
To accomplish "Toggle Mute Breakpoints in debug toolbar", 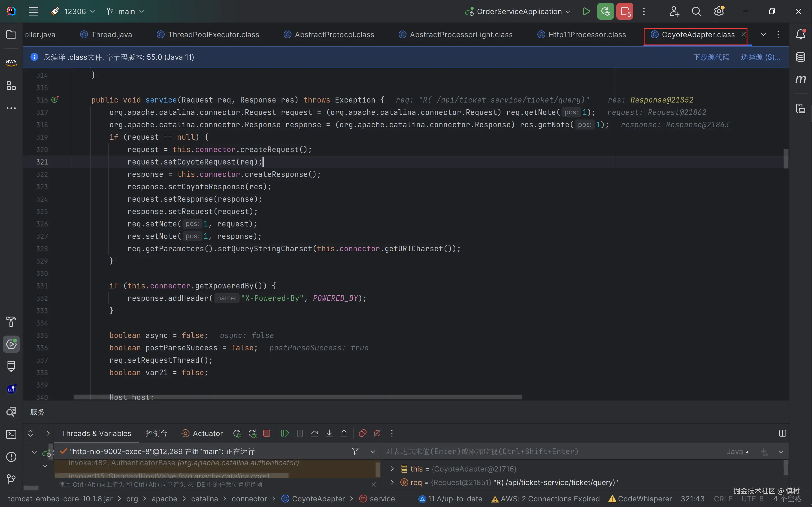I will pos(377,433).
